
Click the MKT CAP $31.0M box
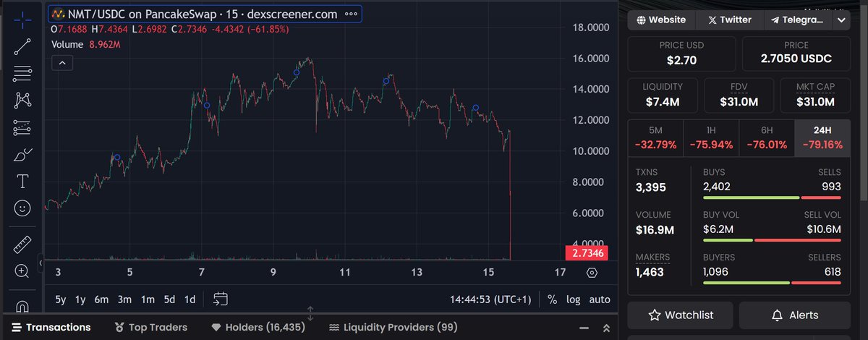pos(815,95)
